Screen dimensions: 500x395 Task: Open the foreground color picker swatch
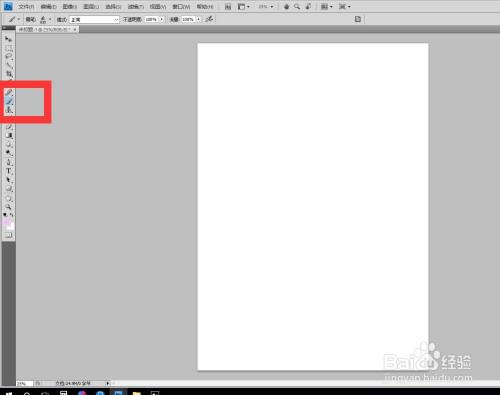coord(7,222)
